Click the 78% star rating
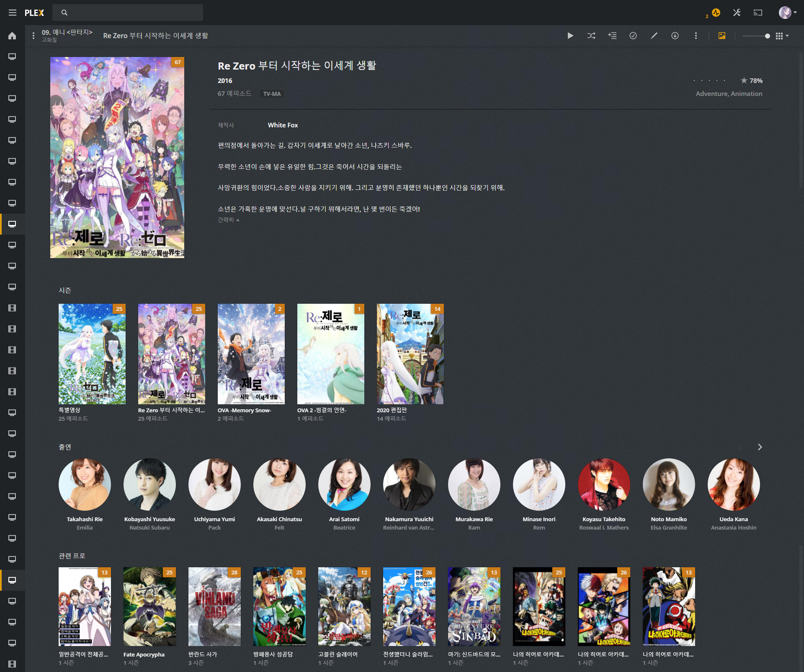804x672 pixels. 751,80
